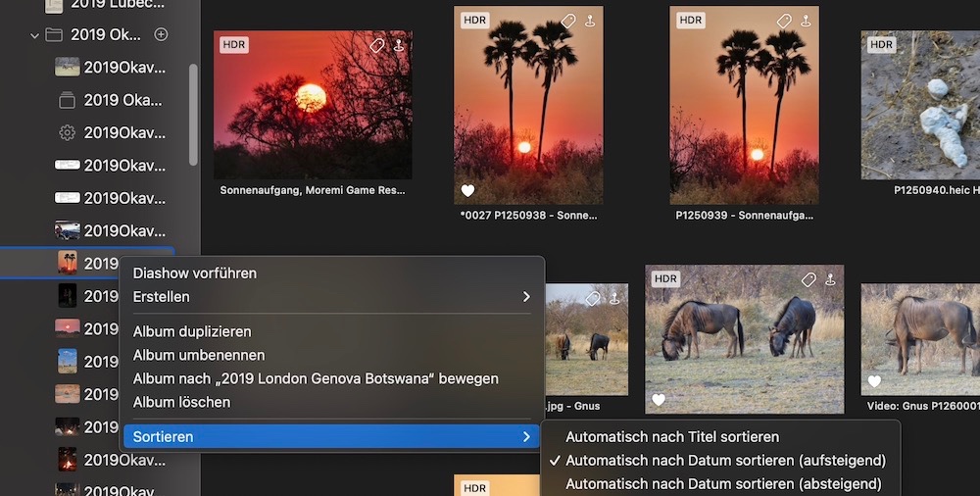The width and height of the screenshot is (980, 496).
Task: Click location pin icon on Moremi sunrise photo
Action: (x=399, y=45)
